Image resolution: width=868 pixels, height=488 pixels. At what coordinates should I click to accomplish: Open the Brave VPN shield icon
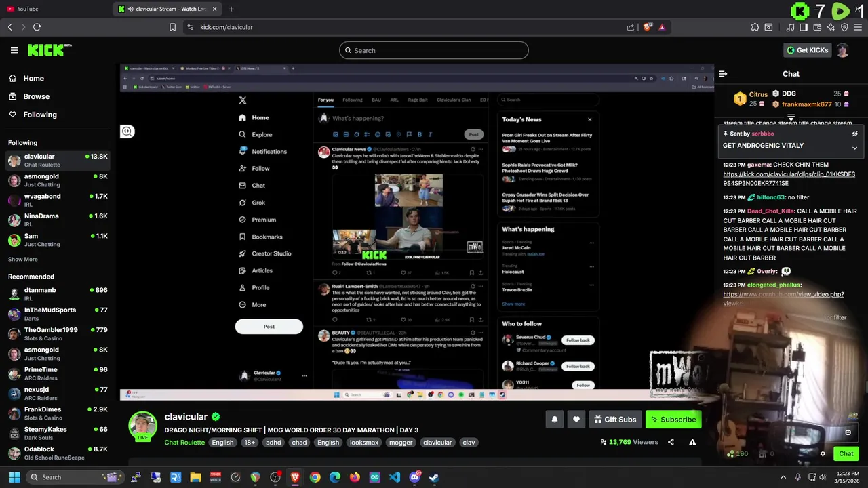pos(844,27)
